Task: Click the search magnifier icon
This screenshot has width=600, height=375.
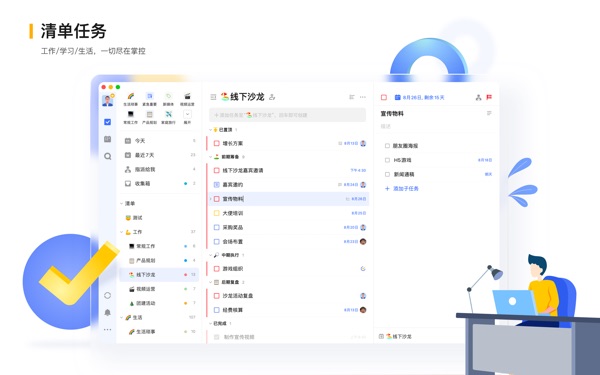Action: click(x=108, y=156)
